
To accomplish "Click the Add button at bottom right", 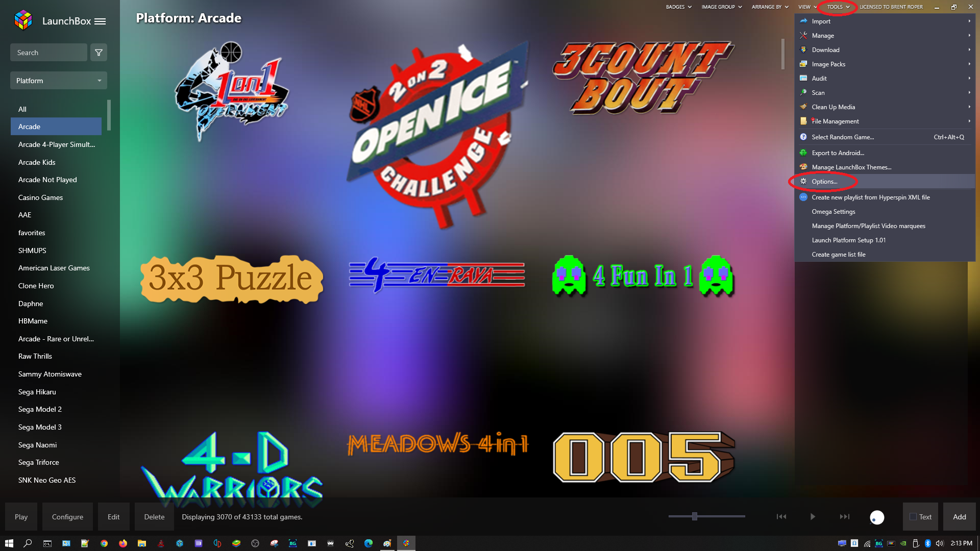I will pos(960,517).
